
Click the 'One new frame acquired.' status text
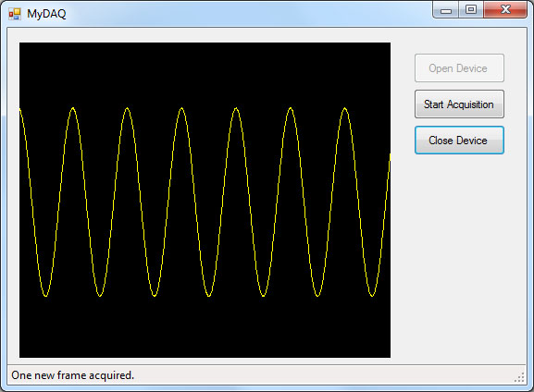tap(72, 375)
